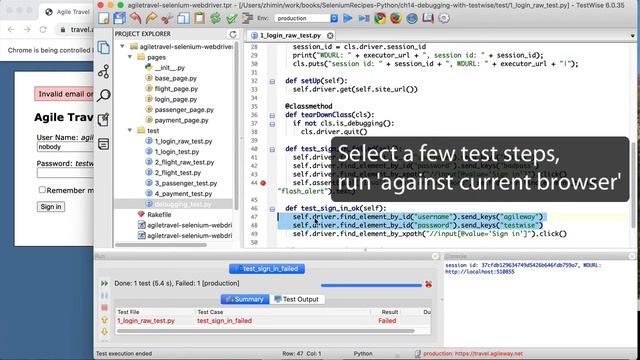Refresh the Project Explorer
640x360 pixels.
point(233,34)
